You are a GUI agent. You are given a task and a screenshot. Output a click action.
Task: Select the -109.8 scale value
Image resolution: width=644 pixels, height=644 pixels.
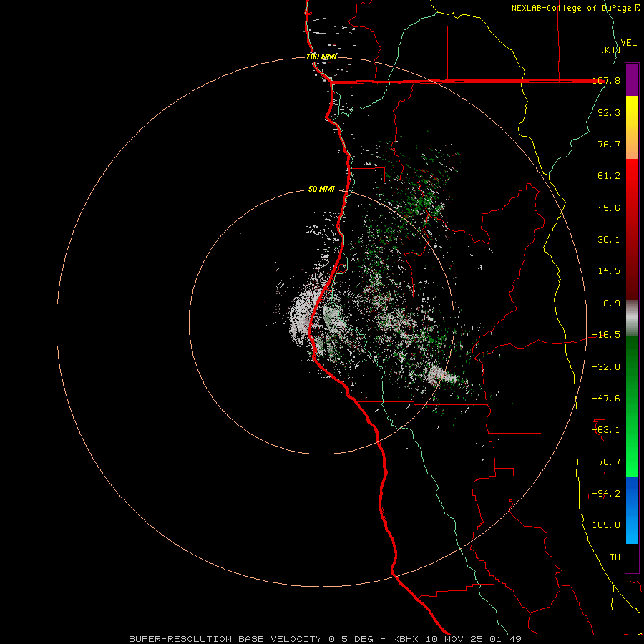(x=603, y=525)
